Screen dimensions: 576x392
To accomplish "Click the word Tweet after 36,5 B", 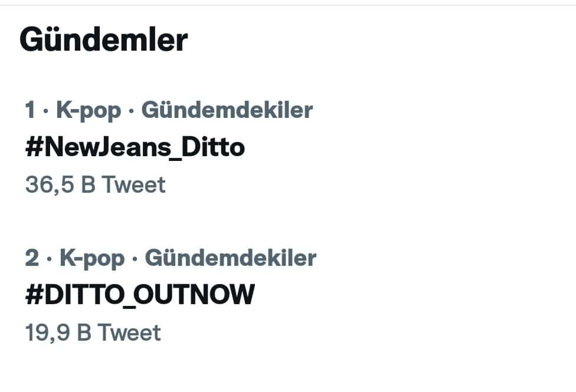I will 134,185.
